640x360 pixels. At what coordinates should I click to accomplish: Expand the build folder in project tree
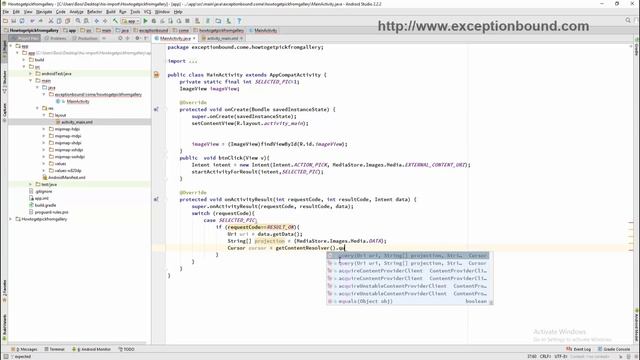[x=24, y=60]
